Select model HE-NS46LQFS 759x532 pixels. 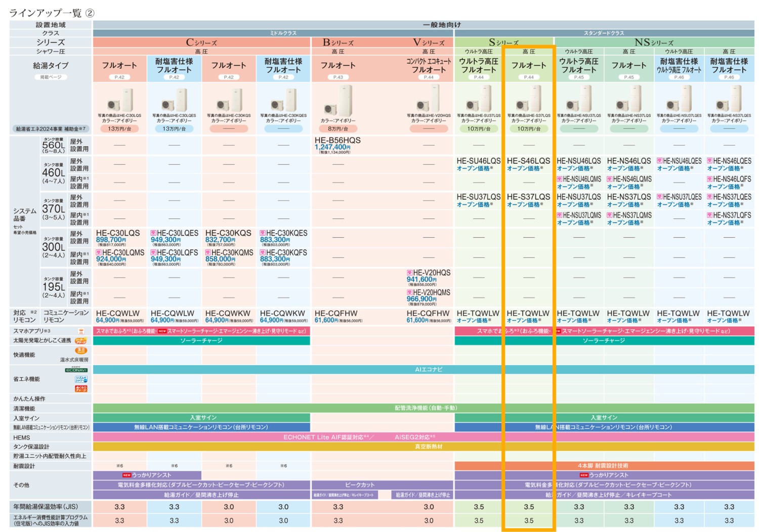(729, 179)
